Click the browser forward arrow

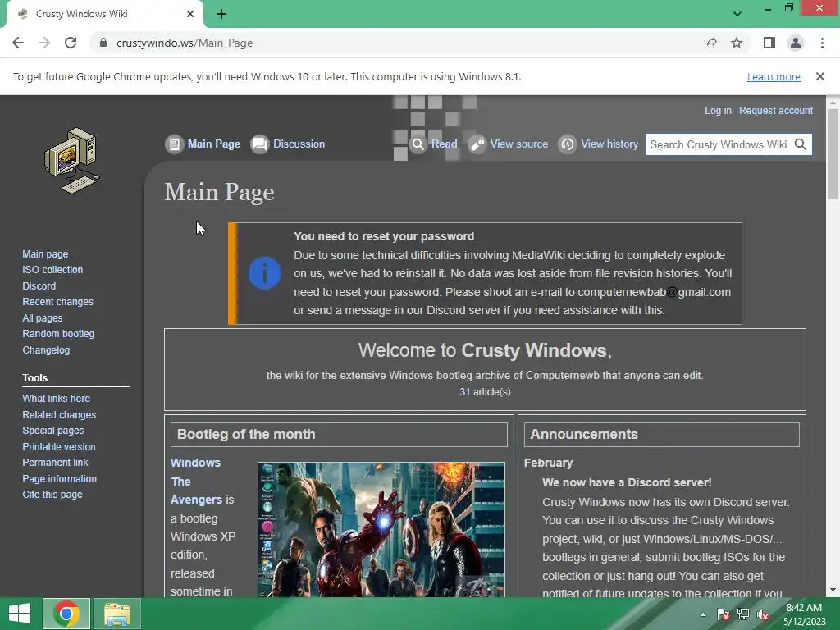44,43
